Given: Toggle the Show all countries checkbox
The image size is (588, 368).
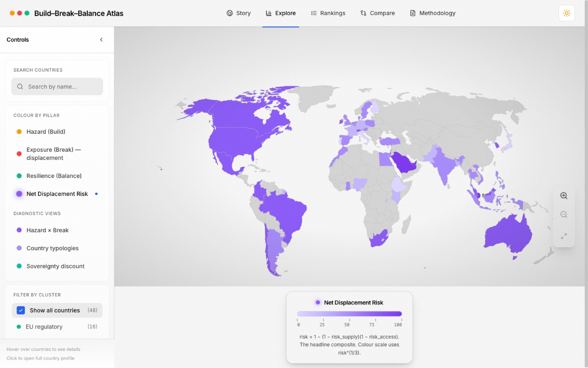Looking at the screenshot, I should point(21,310).
